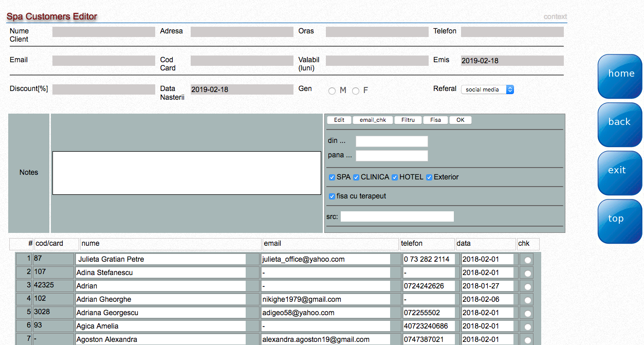Select chk radio for Agica Amelia row
644x345 pixels.
527,327
